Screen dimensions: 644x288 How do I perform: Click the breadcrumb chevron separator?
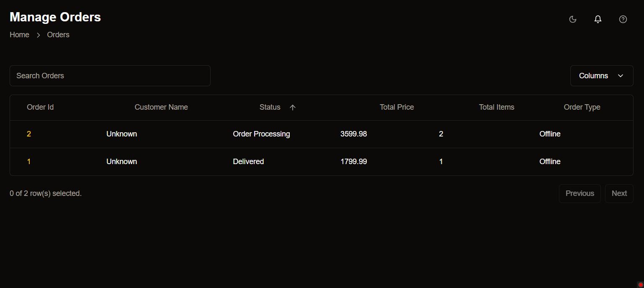pos(38,35)
